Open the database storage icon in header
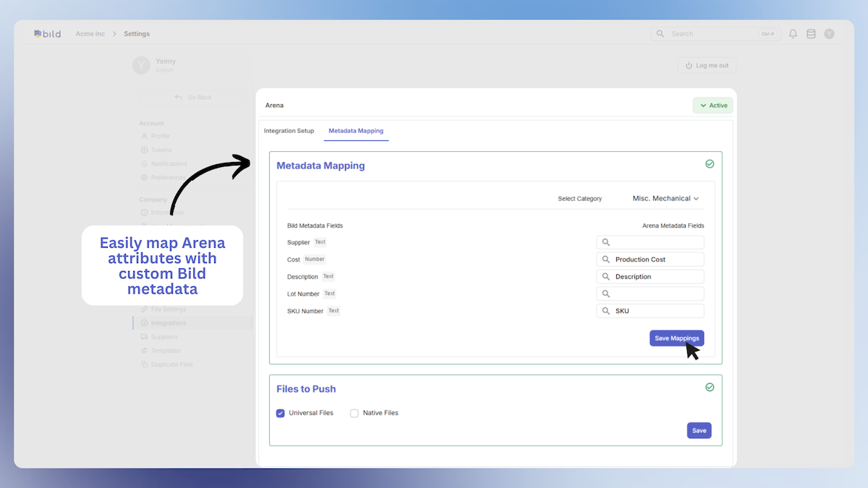868x488 pixels. point(811,34)
